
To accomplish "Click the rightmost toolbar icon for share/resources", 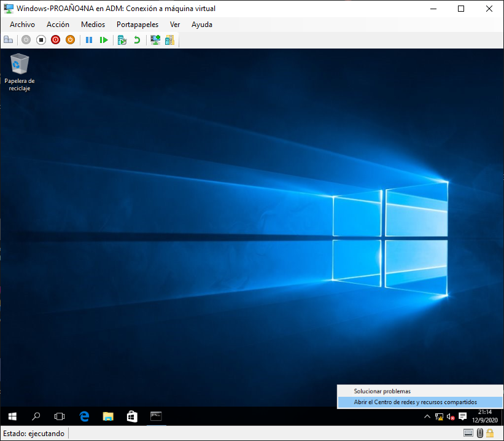I will tap(169, 40).
